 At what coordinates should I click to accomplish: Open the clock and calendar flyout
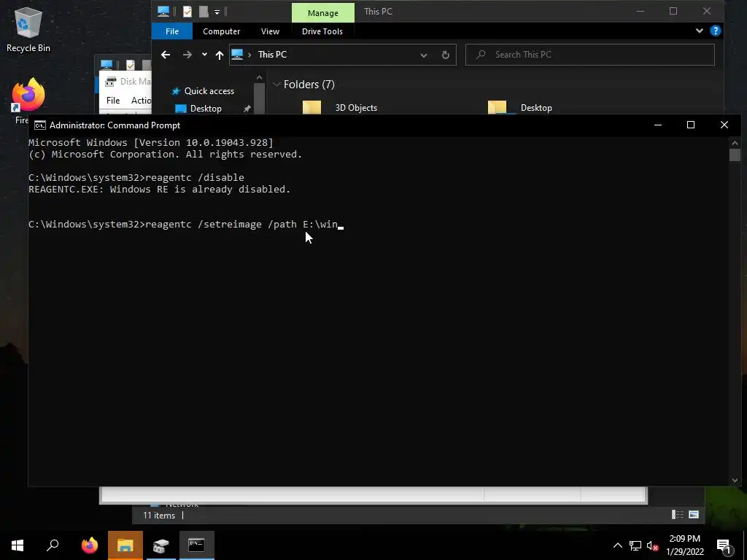(684, 545)
